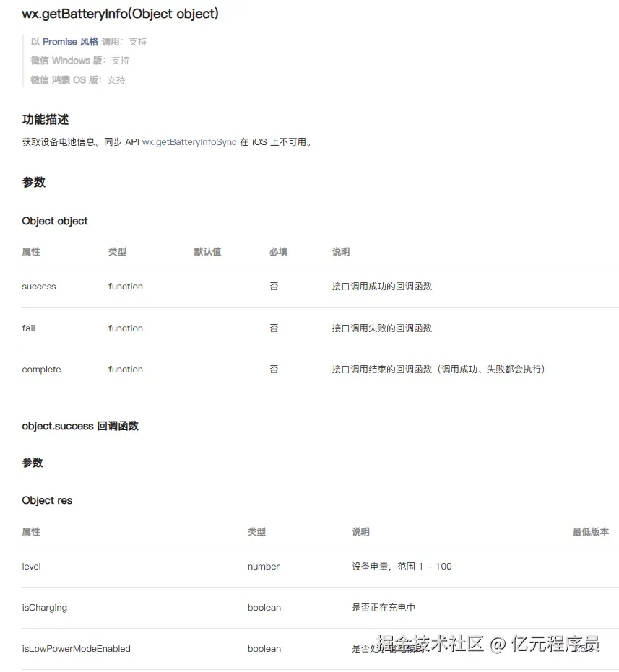619x672 pixels.
Task: Click the Object res label
Action: tap(47, 500)
